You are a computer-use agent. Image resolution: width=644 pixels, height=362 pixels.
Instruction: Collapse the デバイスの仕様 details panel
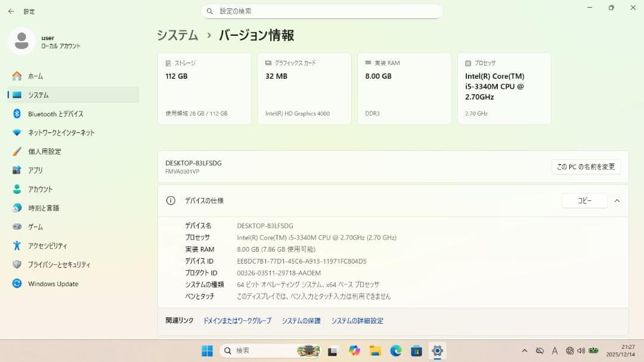point(617,200)
